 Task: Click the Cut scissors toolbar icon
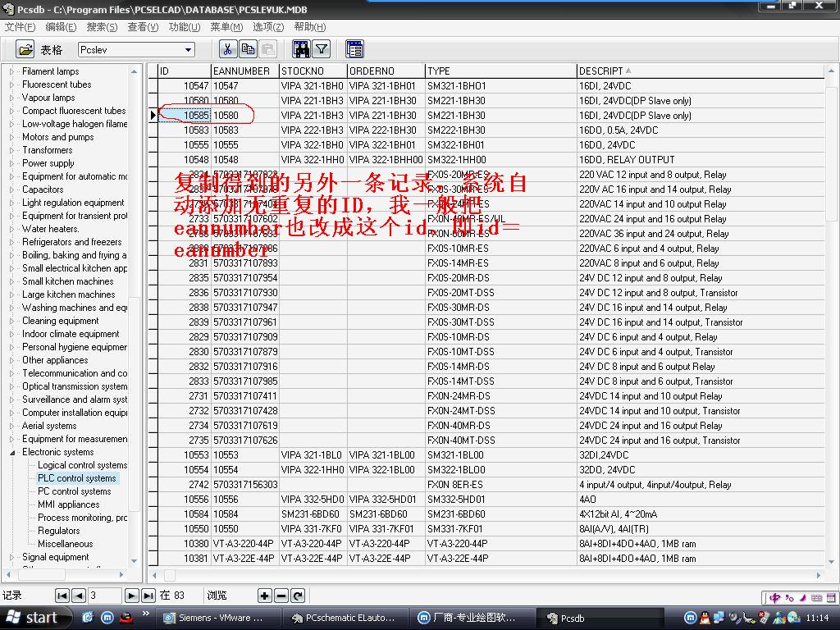[228, 49]
